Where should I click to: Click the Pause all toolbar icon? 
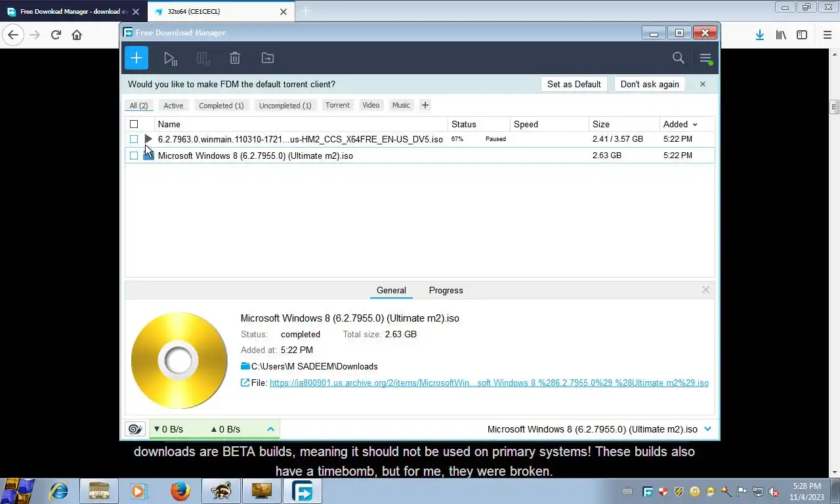203,58
